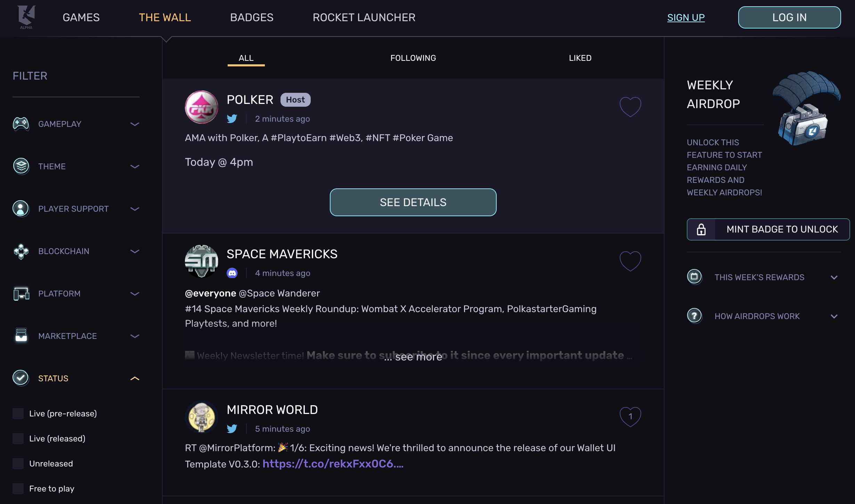Click the Twitter icon on Polker post
Screen dimensions: 855x504
[232, 119]
